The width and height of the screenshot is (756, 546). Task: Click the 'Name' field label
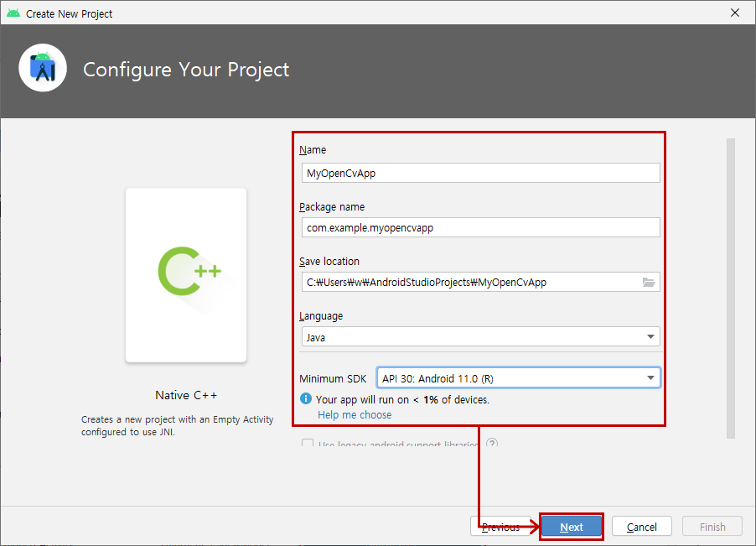313,150
